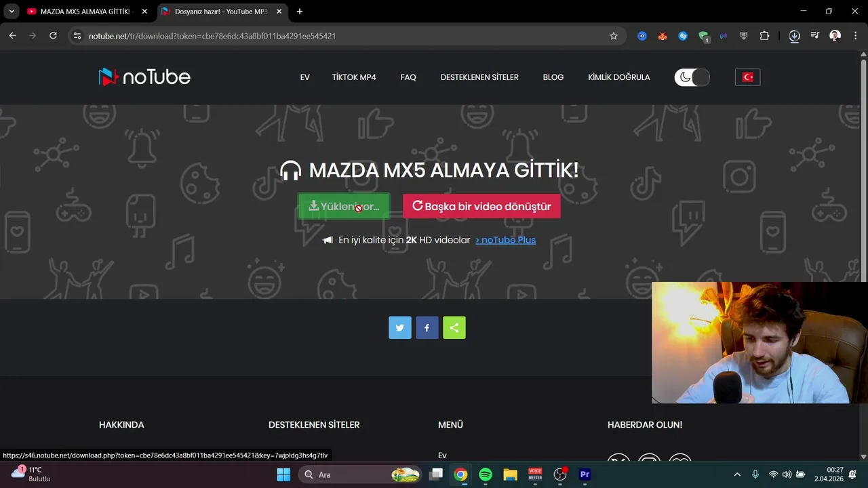Open the tab search dropdown arrow
The image size is (868, 488).
(12, 12)
